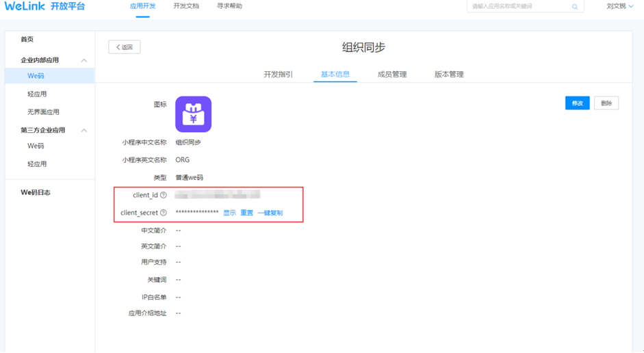The width and height of the screenshot is (644, 353).
Task: Click the 普通we码 type value
Action: [x=190, y=178]
